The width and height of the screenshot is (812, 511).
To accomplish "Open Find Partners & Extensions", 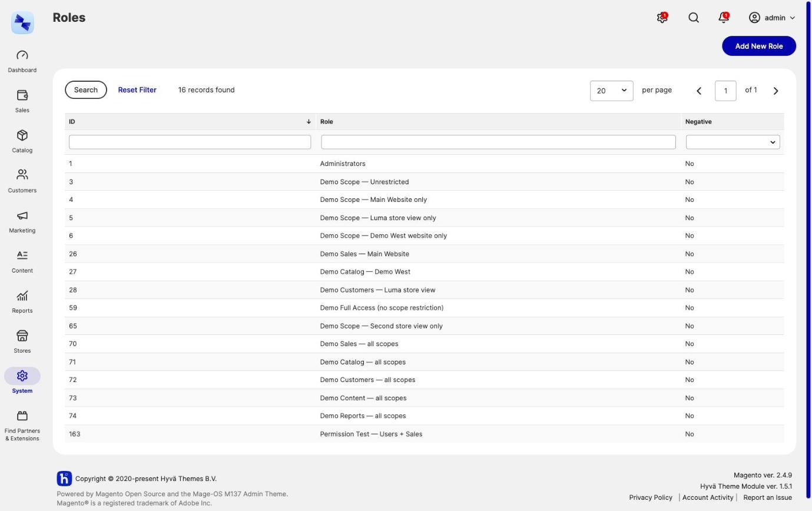I will click(22, 426).
